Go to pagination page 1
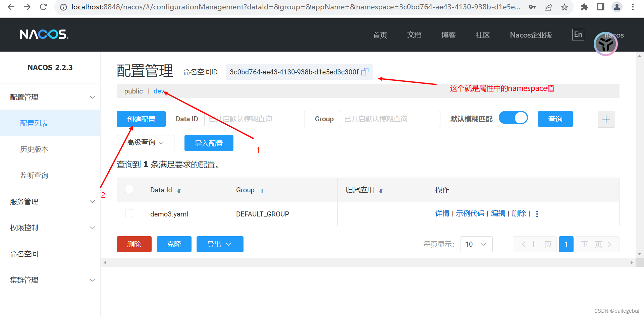The image size is (644, 317). click(566, 244)
